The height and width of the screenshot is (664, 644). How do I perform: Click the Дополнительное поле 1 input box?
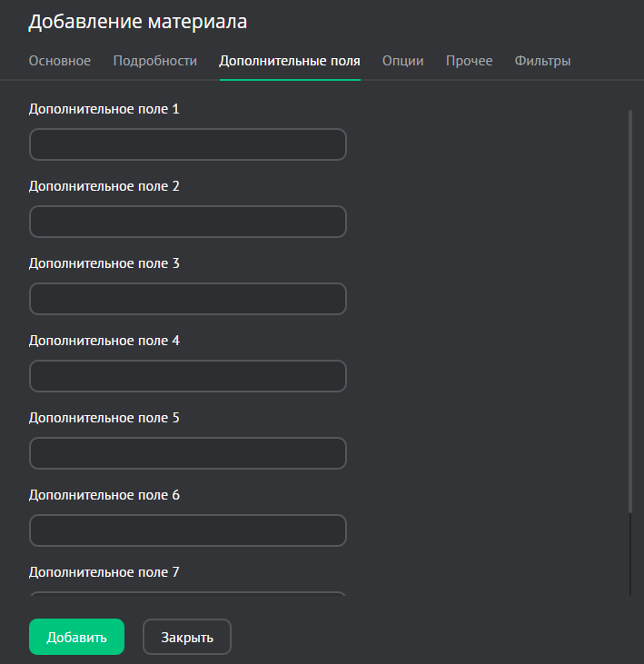(188, 144)
